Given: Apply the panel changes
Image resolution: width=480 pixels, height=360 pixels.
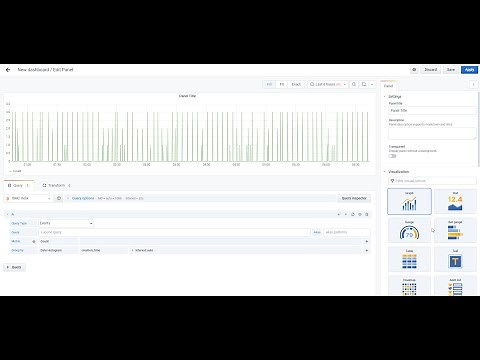Looking at the screenshot, I should click(469, 70).
